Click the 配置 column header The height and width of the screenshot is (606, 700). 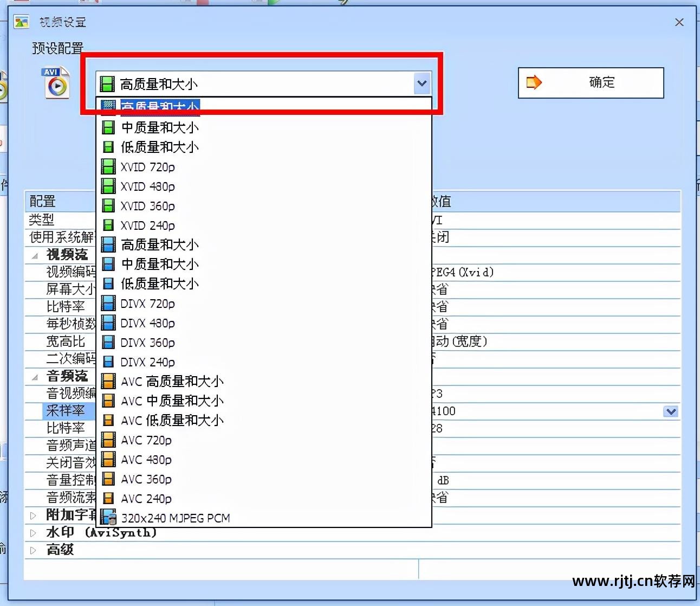coord(61,201)
